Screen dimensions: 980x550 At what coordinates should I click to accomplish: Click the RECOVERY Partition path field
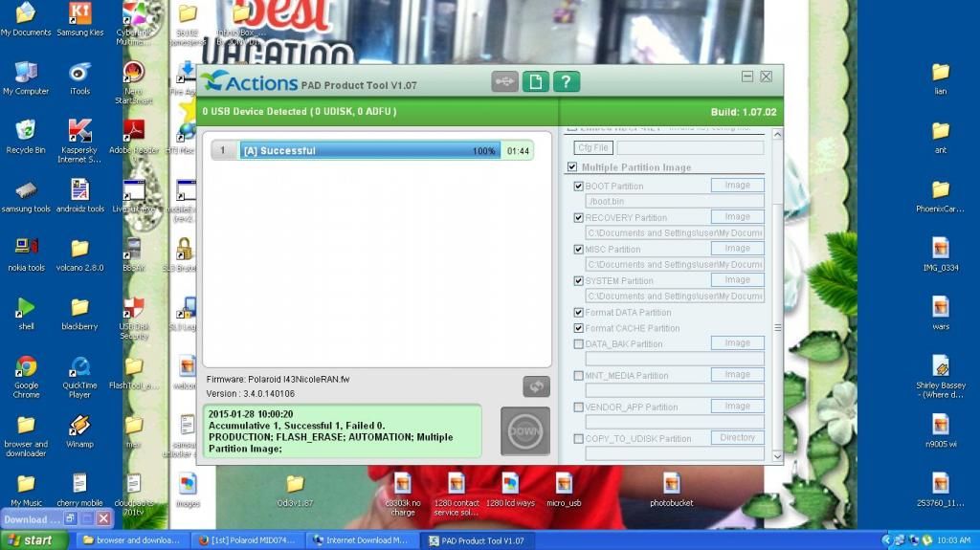[675, 232]
